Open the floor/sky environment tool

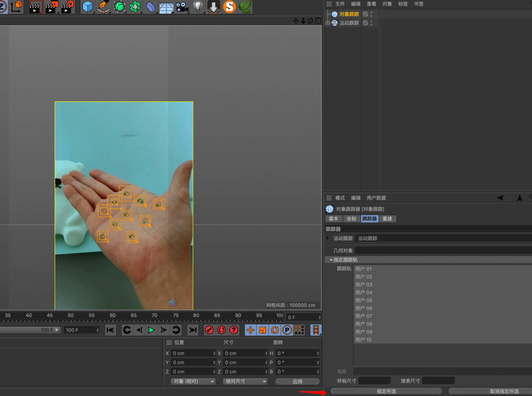(x=166, y=7)
